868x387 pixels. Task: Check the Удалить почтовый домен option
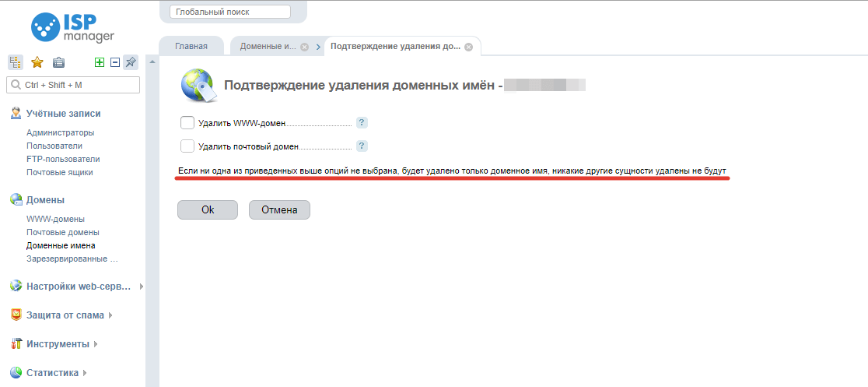coord(187,146)
